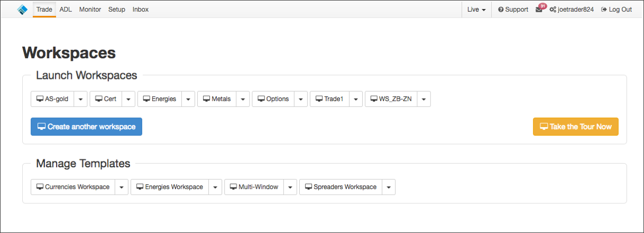Image resolution: width=644 pixels, height=233 pixels.
Task: Go to the Setup menu
Action: (117, 10)
